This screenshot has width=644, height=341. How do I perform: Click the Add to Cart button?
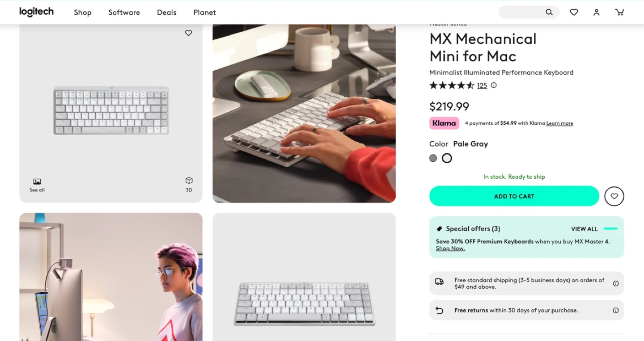click(x=514, y=196)
